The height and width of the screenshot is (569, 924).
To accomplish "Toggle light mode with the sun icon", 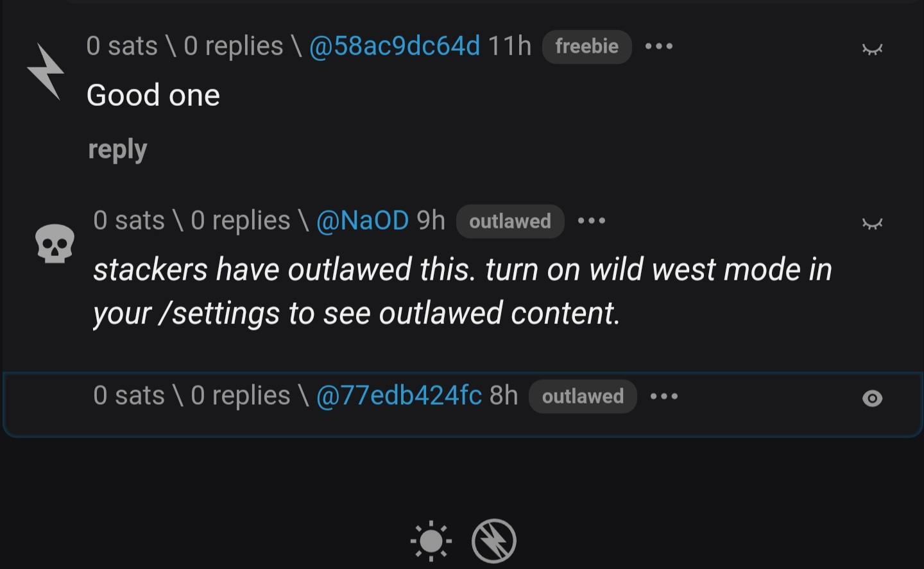I will click(x=431, y=541).
